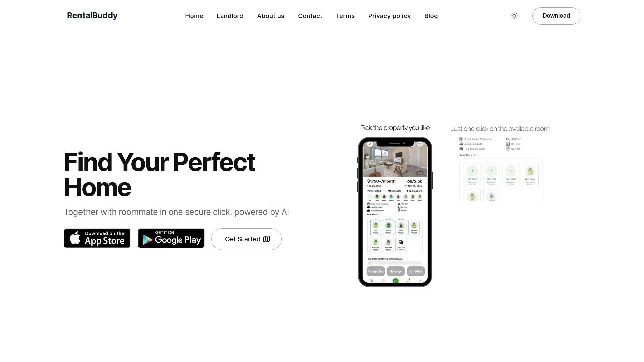Screen dimensions: 644x362
Task: Open the Blog menu page
Action: [x=431, y=16]
